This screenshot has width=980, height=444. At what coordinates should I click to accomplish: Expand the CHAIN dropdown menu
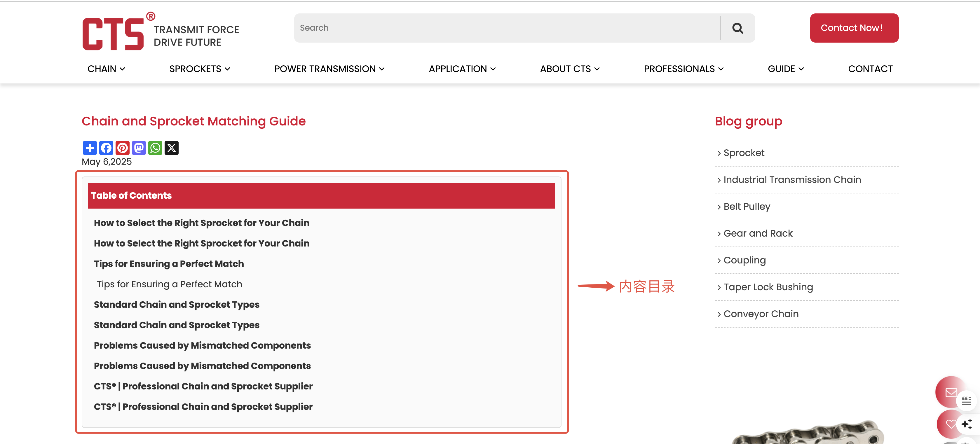(x=106, y=69)
